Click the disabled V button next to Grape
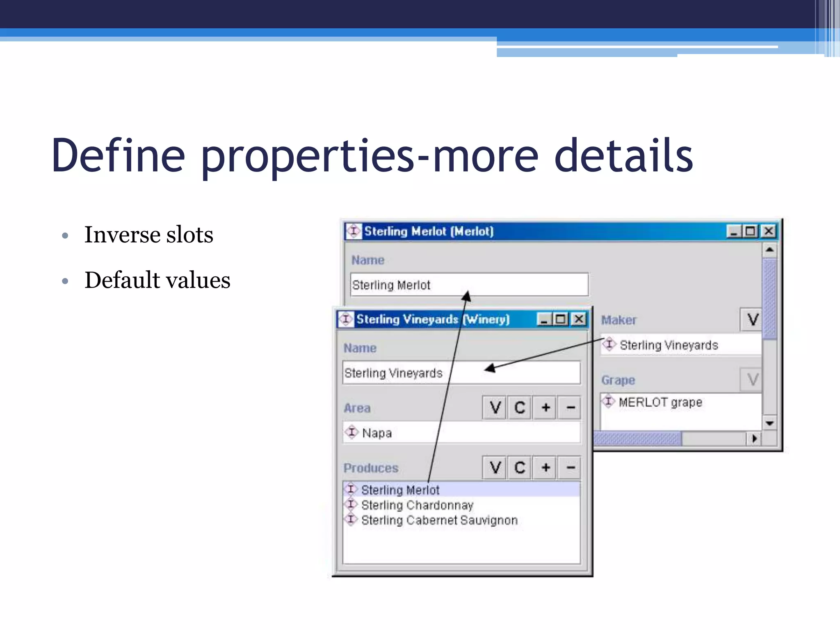This screenshot has height=630, width=840. 752,380
